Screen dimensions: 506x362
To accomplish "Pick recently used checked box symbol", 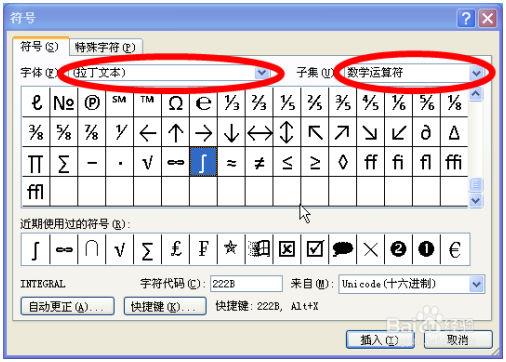I will click(315, 249).
